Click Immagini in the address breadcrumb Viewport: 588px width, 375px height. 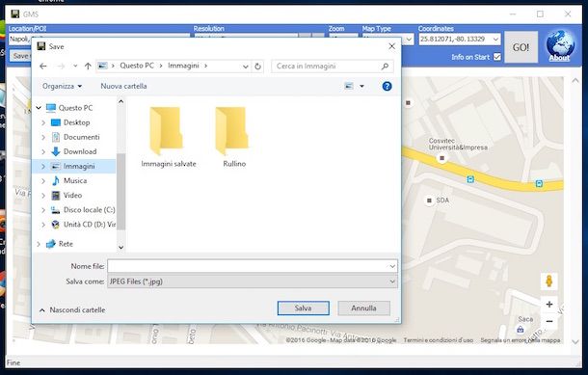pyautogui.click(x=183, y=66)
